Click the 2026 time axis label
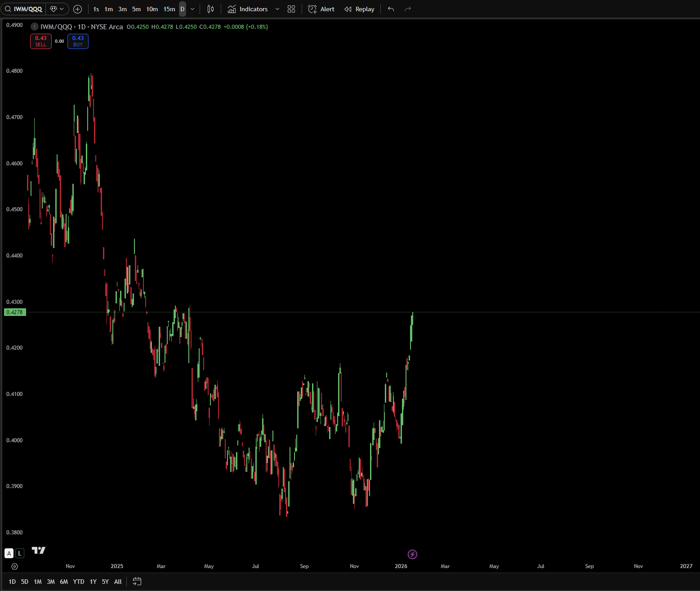 [x=401, y=566]
